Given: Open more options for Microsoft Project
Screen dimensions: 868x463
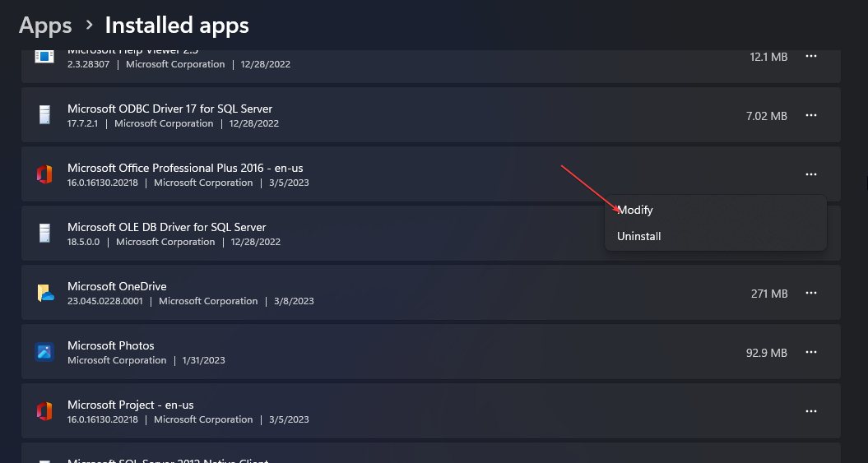Looking at the screenshot, I should pyautogui.click(x=811, y=411).
